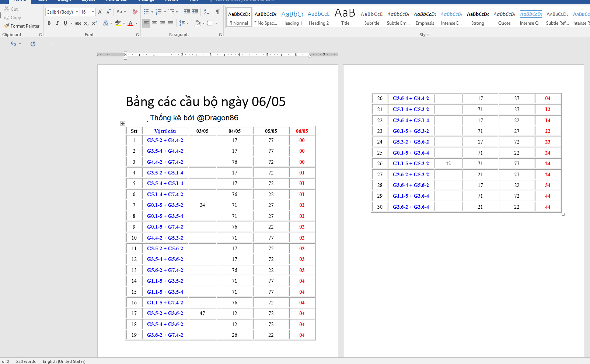Click the Copy button
Viewport: 590px width, 364px height.
pos(13,18)
